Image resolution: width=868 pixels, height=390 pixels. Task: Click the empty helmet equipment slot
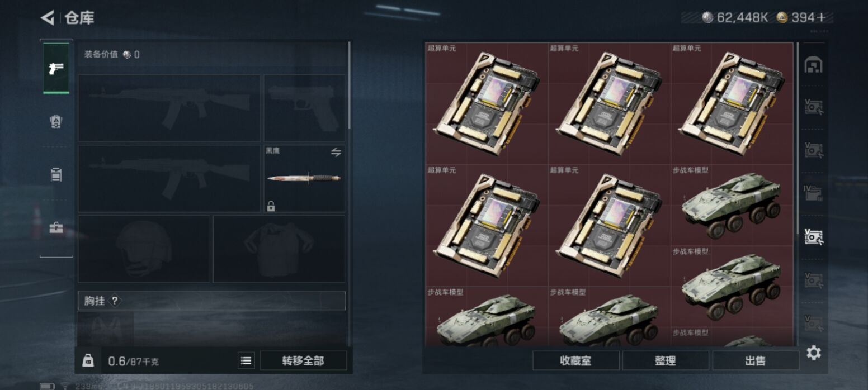[144, 249]
